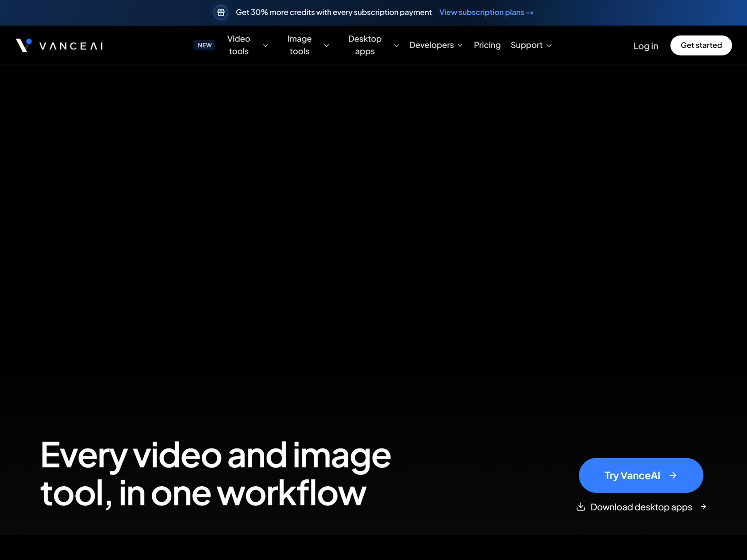Open the Support menu
Viewport: 747px width, 560px height.
(527, 45)
